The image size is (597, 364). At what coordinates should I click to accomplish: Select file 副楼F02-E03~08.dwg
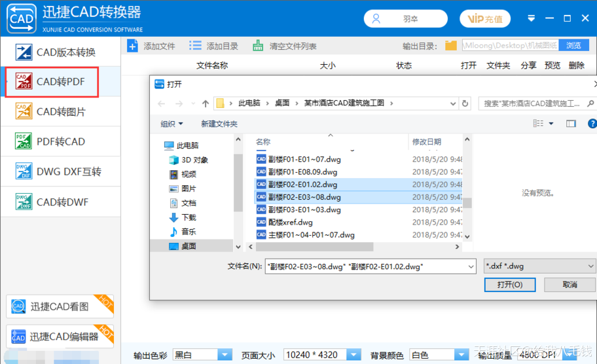pos(358,197)
